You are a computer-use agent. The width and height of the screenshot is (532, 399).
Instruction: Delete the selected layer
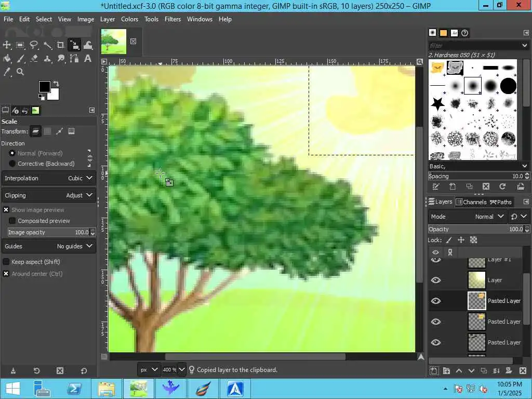pyautogui.click(x=523, y=371)
